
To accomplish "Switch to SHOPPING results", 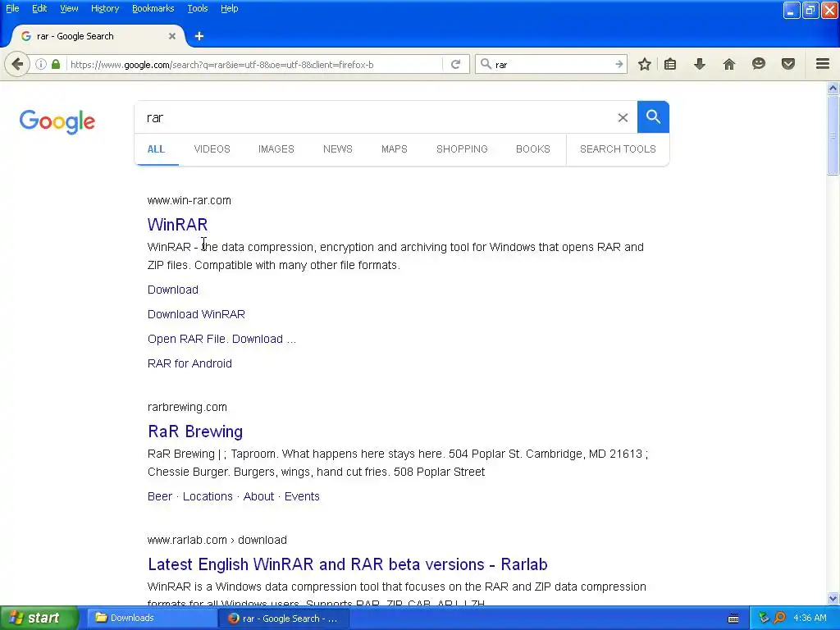I will click(x=462, y=149).
